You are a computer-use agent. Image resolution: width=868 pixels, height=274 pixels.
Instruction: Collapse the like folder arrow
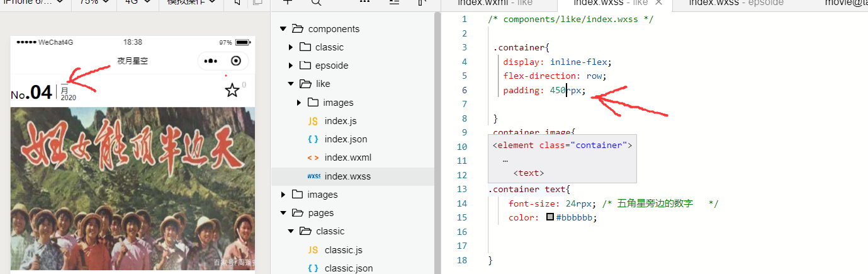[x=291, y=84]
